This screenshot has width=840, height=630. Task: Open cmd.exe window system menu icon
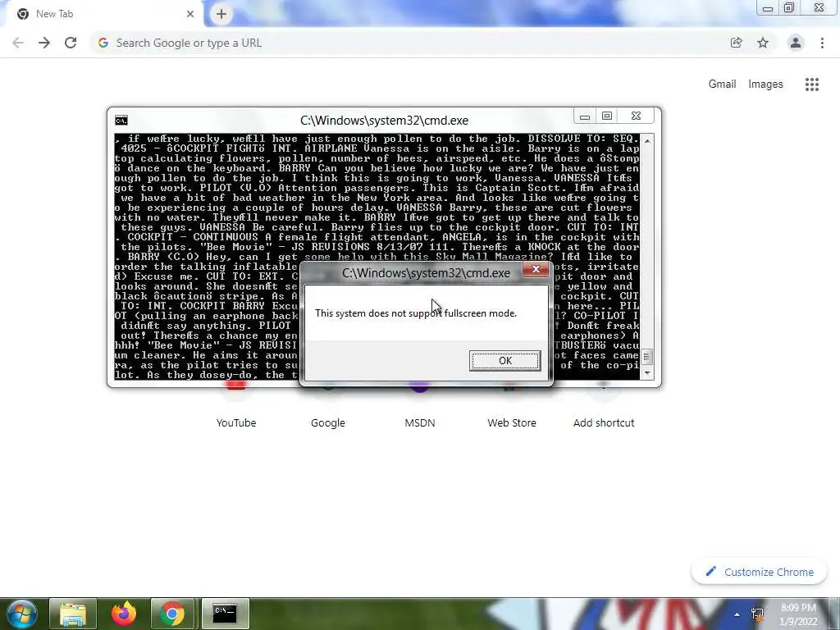point(121,121)
